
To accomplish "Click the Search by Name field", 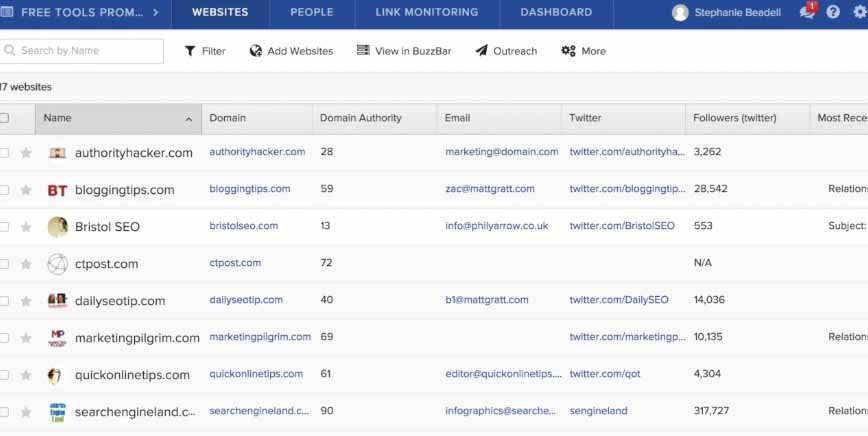I will [x=81, y=51].
